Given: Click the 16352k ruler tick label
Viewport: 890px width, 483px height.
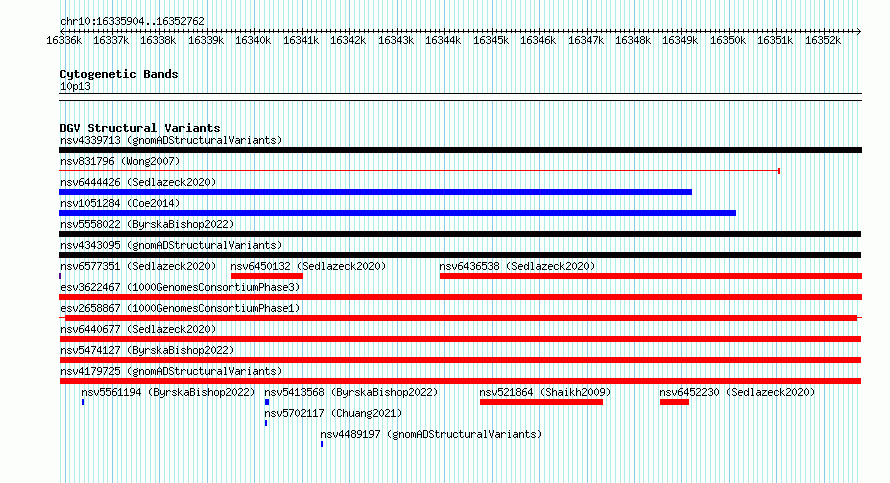Looking at the screenshot, I should pyautogui.click(x=822, y=40).
